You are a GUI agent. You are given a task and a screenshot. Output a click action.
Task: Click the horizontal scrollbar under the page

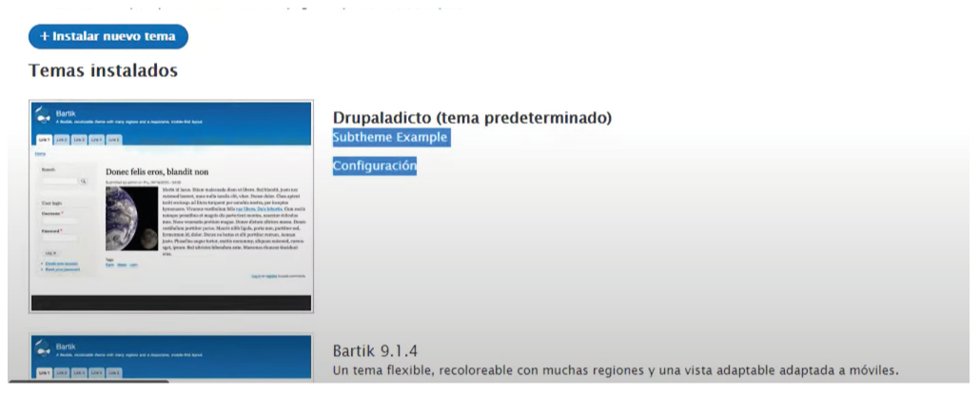(88, 381)
